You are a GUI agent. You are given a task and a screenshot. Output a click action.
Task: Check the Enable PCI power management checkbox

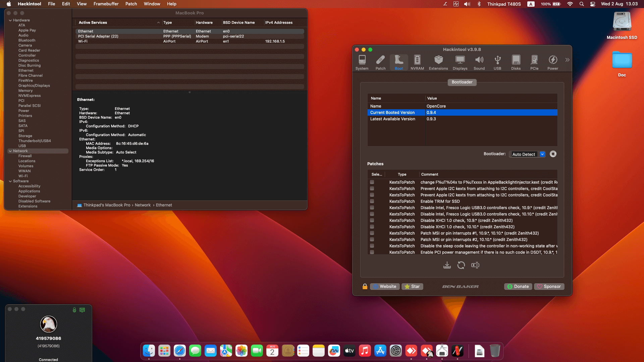point(372,252)
